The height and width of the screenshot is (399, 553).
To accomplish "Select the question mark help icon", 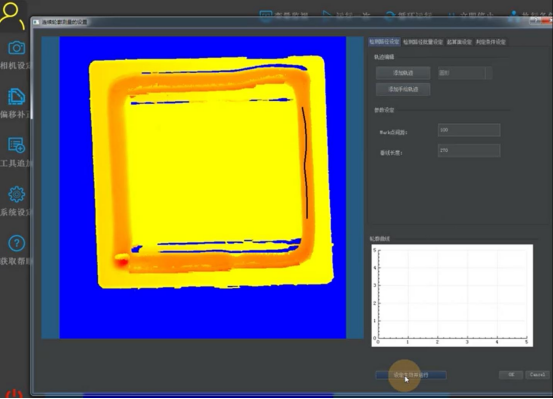I will pyautogui.click(x=17, y=243).
